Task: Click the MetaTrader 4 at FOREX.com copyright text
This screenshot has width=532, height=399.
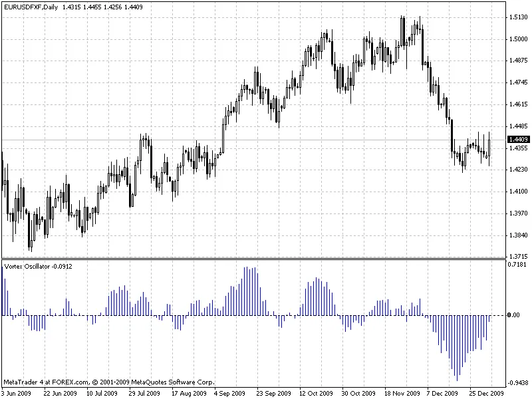Action: point(109,382)
